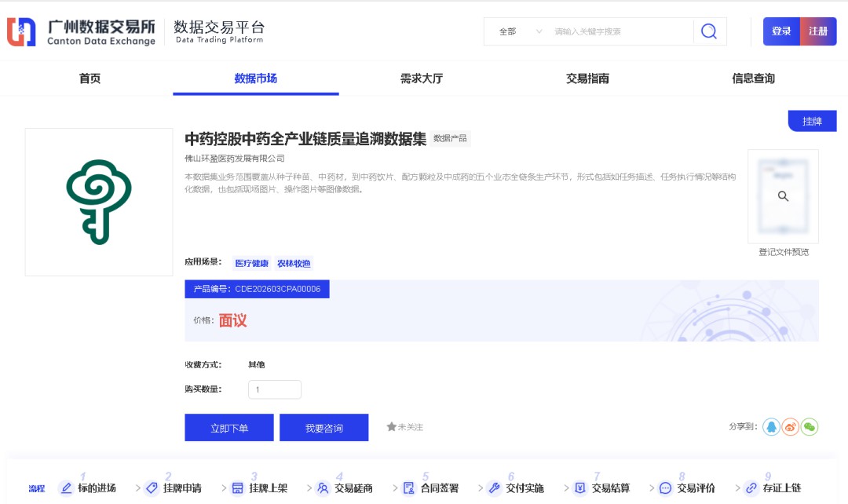Share product to Weibo
Viewport: 848px width, 504px height.
click(790, 426)
